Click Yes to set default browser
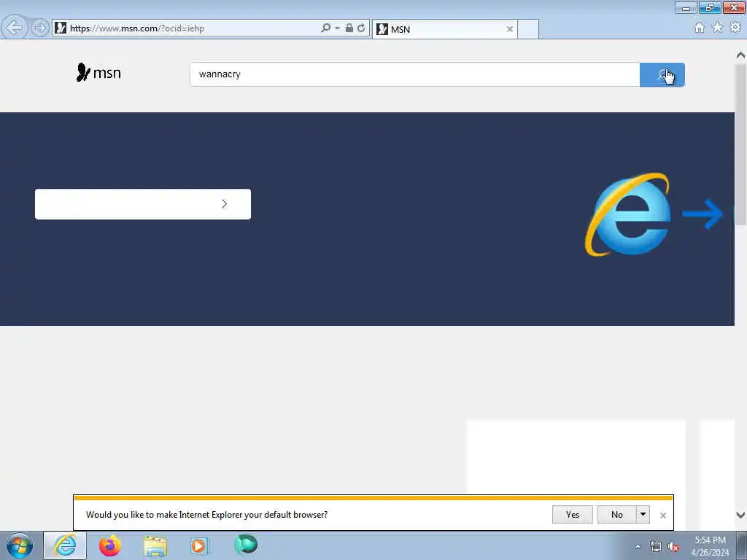 tap(572, 515)
